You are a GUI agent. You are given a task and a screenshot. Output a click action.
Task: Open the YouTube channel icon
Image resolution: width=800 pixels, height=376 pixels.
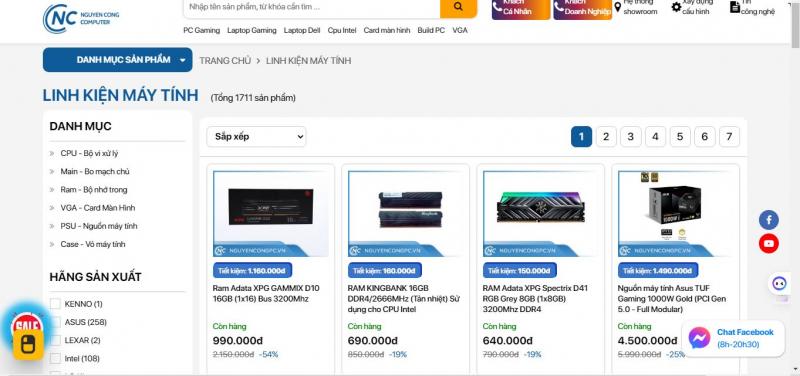click(x=768, y=243)
